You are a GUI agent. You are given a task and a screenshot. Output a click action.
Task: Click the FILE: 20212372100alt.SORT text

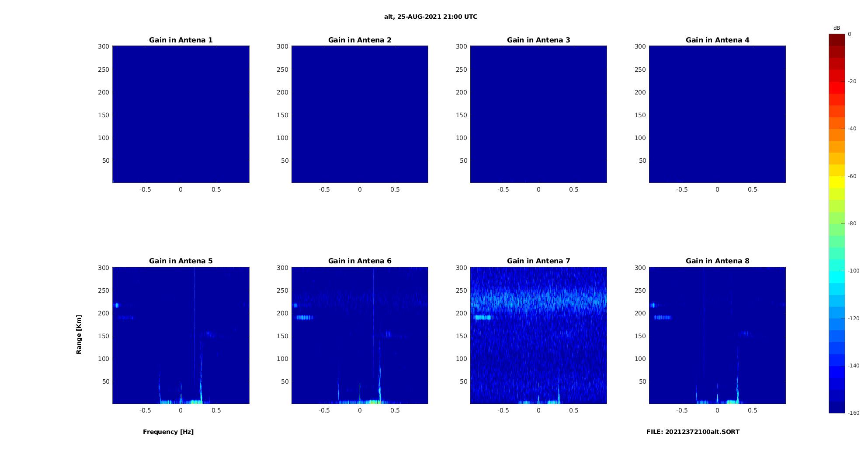point(693,432)
